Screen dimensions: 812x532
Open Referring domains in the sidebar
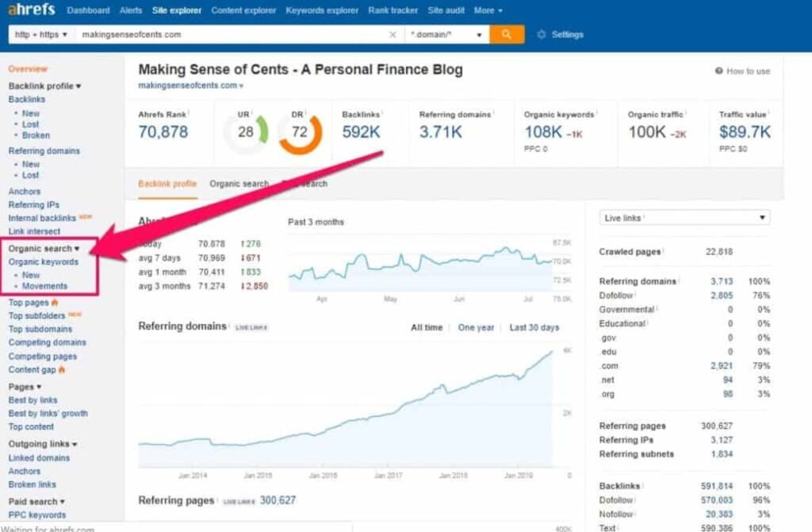[44, 151]
